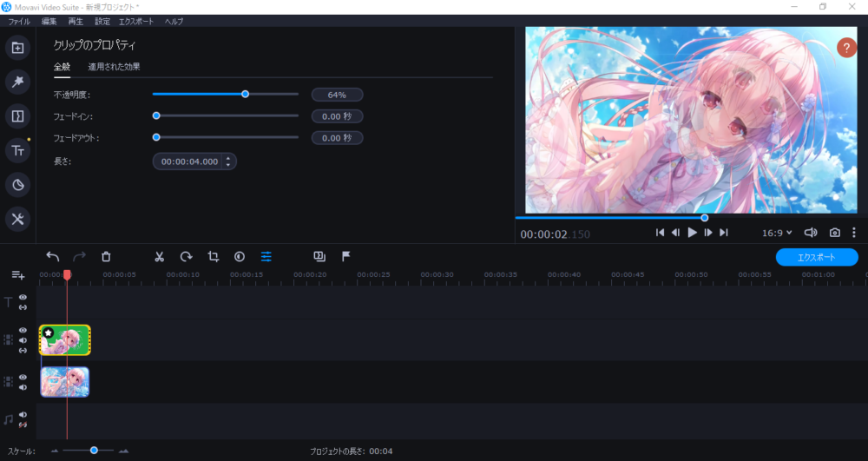Open the filters magic wand panel
The height and width of the screenshot is (461, 868).
17,82
